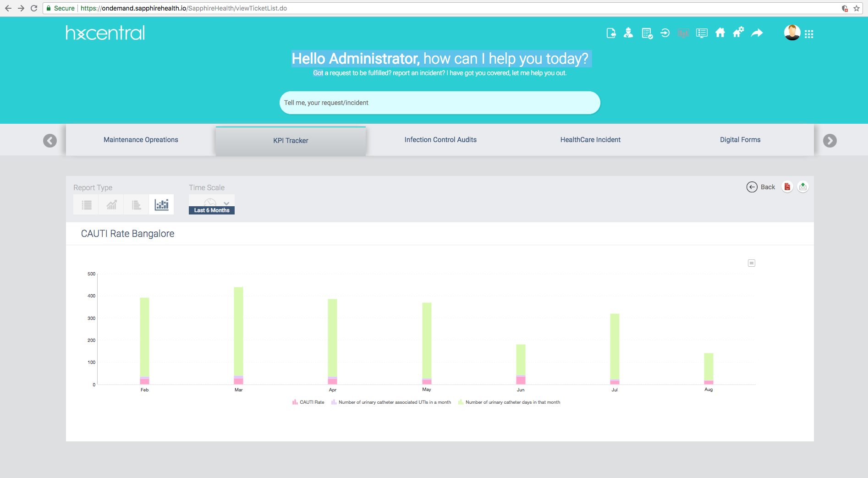Switch report type to trend line chart
The width and height of the screenshot is (868, 478).
111,205
